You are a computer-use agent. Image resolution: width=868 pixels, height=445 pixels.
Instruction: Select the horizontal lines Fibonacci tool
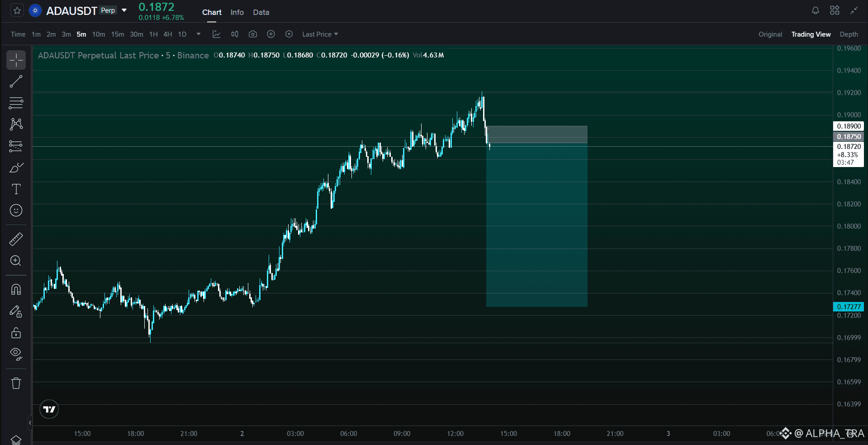16,103
